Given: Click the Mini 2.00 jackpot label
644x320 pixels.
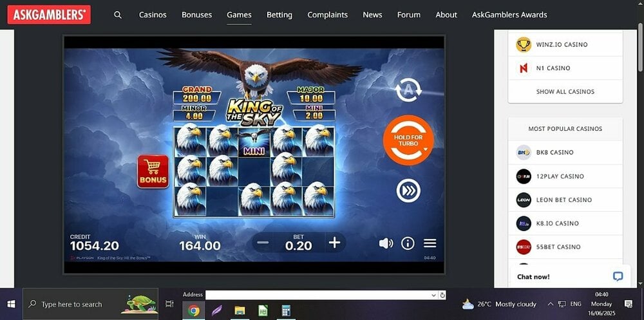Looking at the screenshot, I should tap(314, 113).
